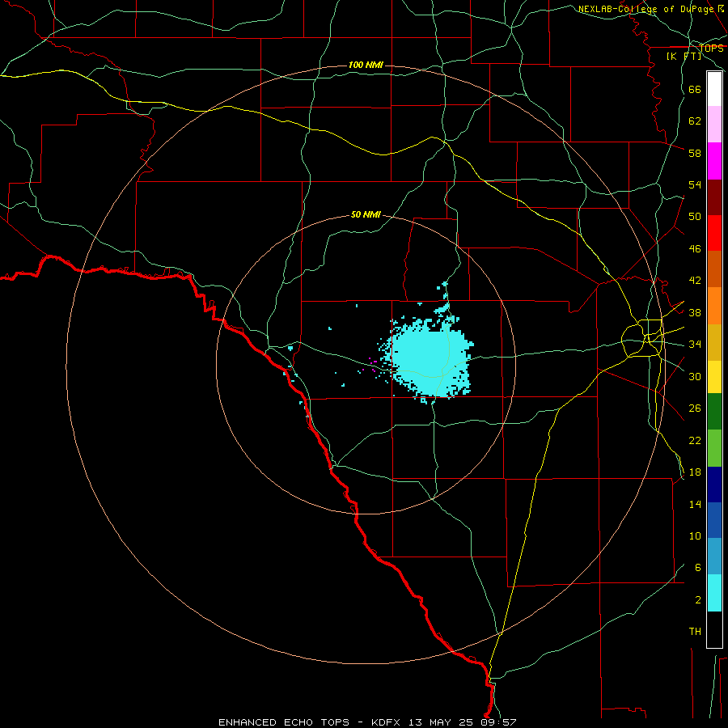The height and width of the screenshot is (728, 728).
Task: Click the dark green legend swatch
Action: point(714,412)
